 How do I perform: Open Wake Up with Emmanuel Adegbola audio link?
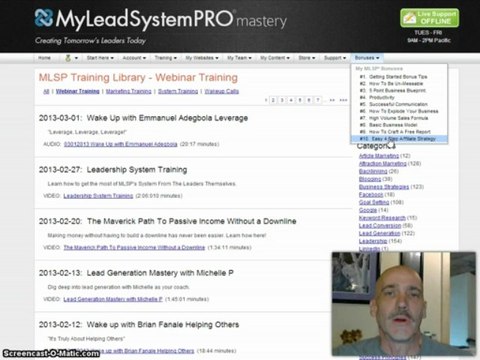pos(120,144)
